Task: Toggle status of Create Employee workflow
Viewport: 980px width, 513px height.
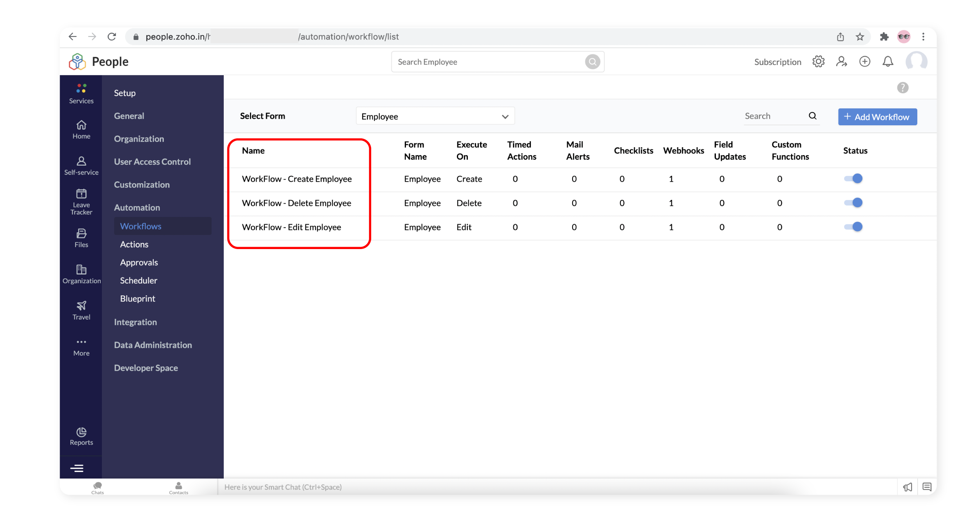Action: [853, 179]
